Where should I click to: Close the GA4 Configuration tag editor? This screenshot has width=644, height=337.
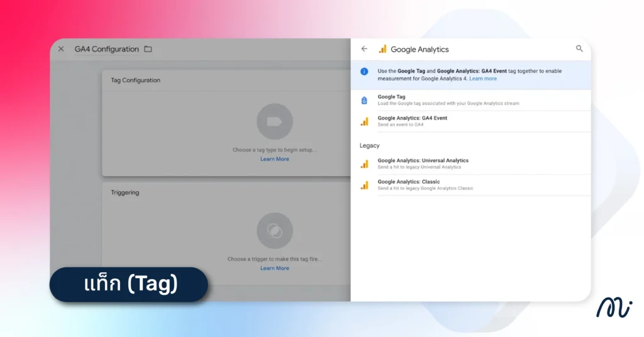(x=61, y=49)
